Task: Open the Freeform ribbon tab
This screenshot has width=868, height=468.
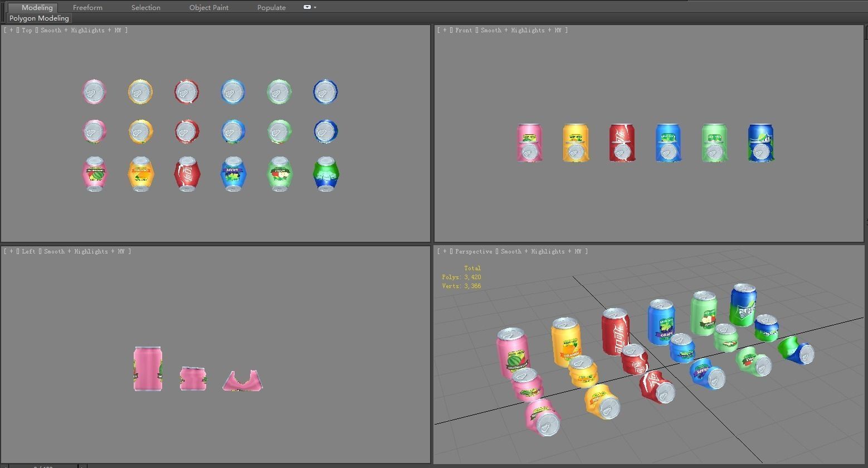Action: 87,7
